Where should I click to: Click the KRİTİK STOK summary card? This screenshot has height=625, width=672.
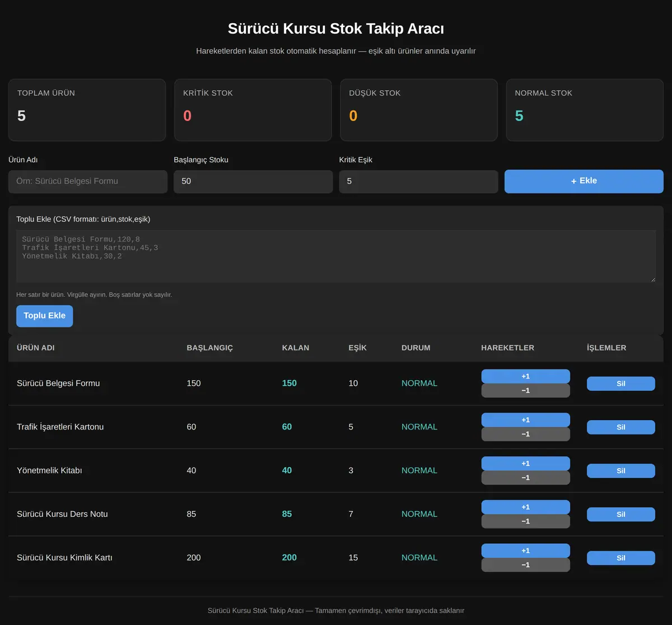click(x=253, y=110)
